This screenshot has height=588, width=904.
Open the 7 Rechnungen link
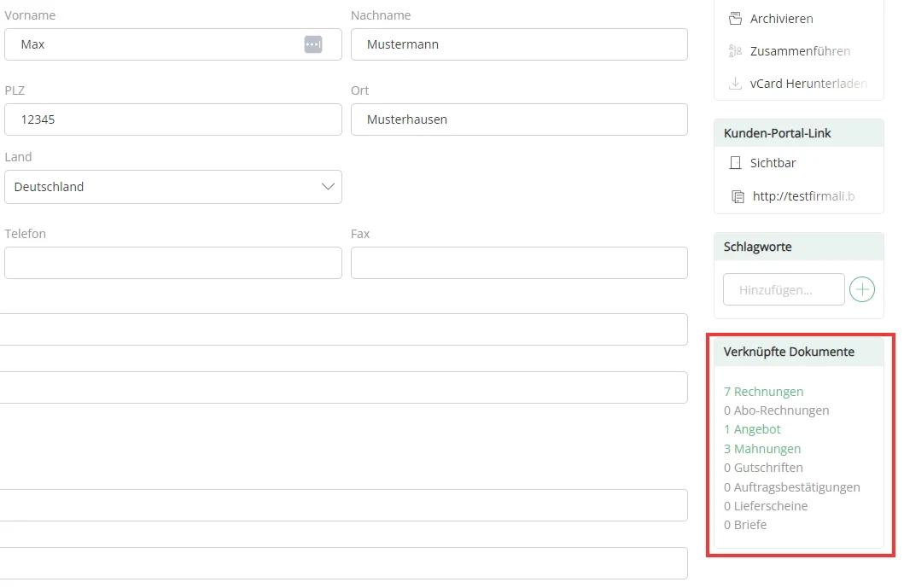point(763,392)
